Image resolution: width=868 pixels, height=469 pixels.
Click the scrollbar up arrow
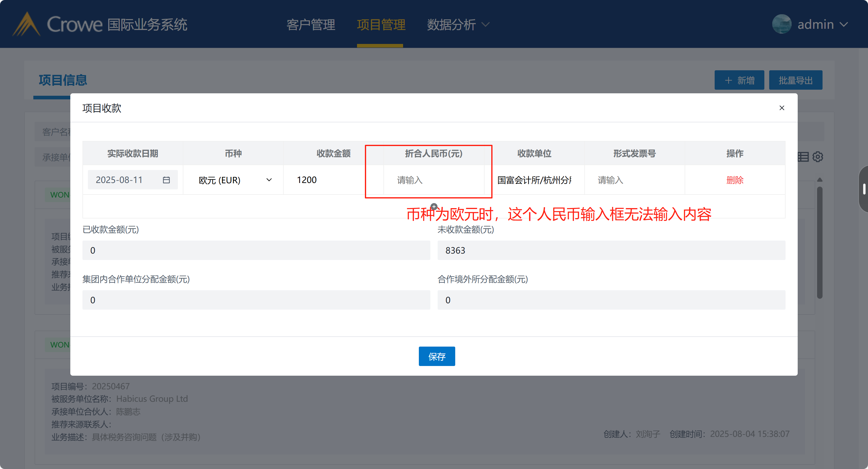coord(820,180)
